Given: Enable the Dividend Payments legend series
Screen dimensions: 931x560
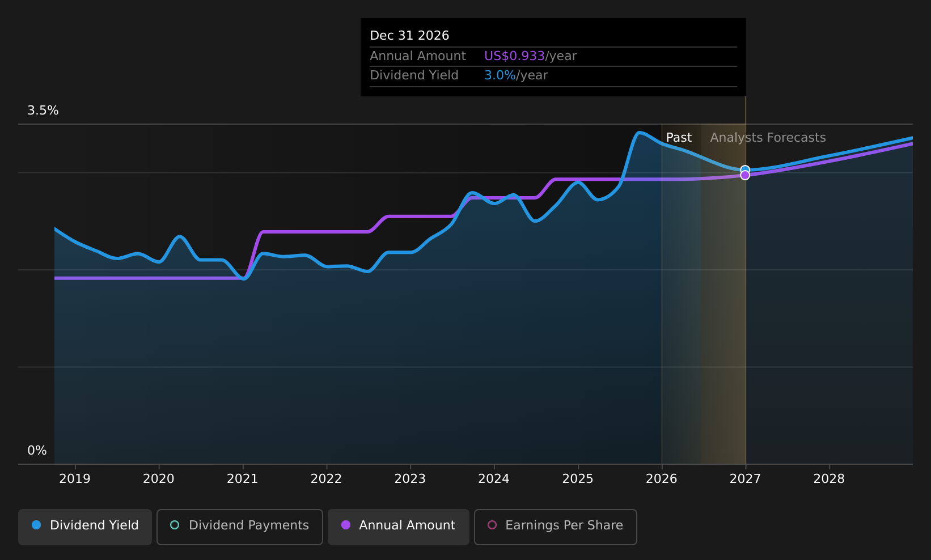Looking at the screenshot, I should coord(240,527).
